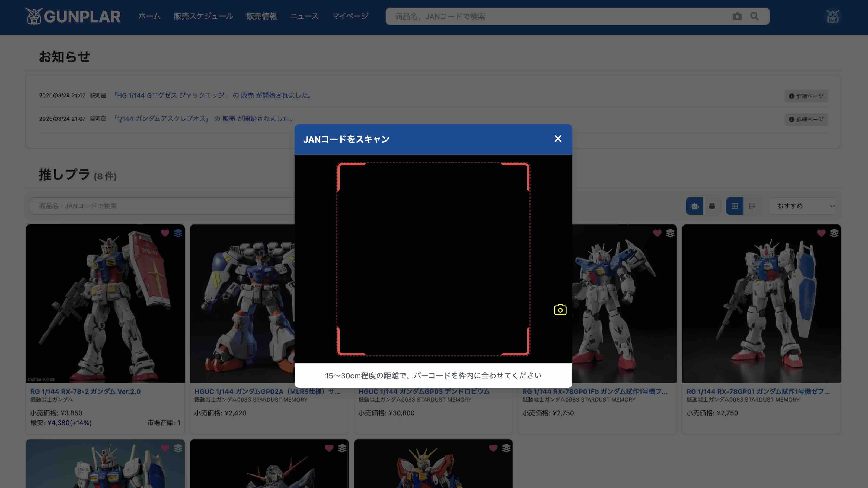
Task: Click stack icon on RX-78GP01Fb card
Action: click(x=670, y=233)
